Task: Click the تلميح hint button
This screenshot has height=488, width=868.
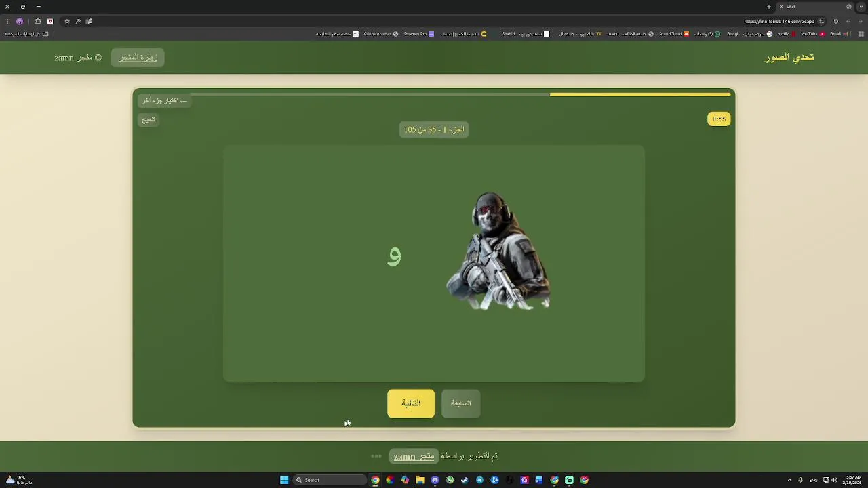Action: (149, 120)
